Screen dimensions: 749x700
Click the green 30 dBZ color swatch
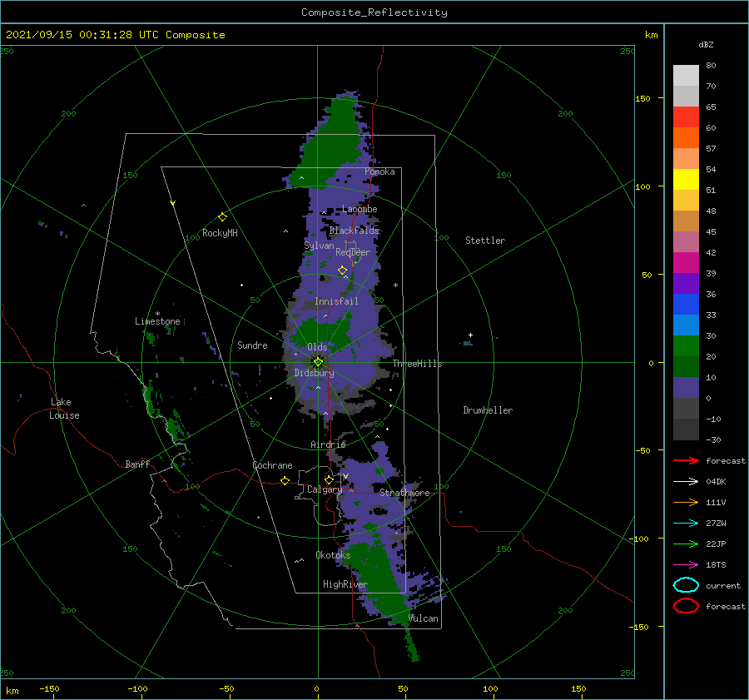686,346
